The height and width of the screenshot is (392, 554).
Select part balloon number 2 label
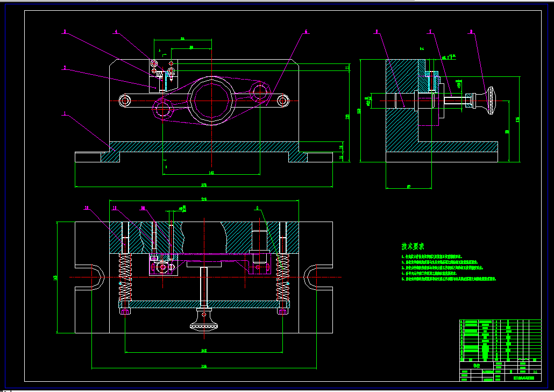point(65,67)
